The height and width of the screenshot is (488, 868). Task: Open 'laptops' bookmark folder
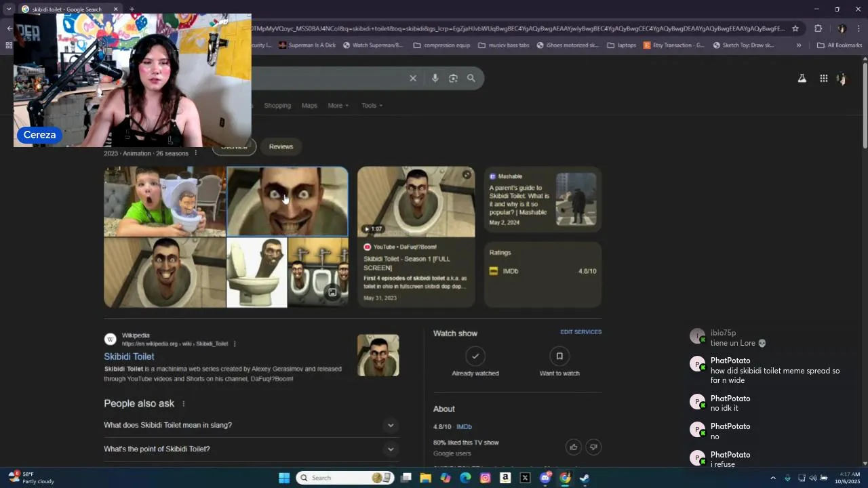click(x=621, y=45)
